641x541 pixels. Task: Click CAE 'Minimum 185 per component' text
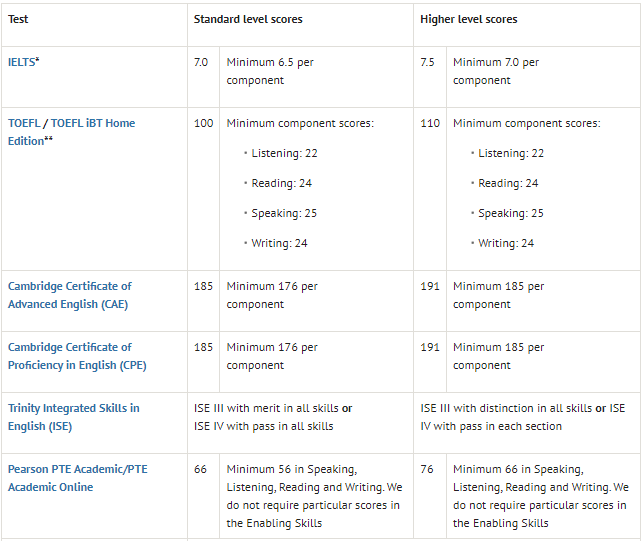[498, 295]
